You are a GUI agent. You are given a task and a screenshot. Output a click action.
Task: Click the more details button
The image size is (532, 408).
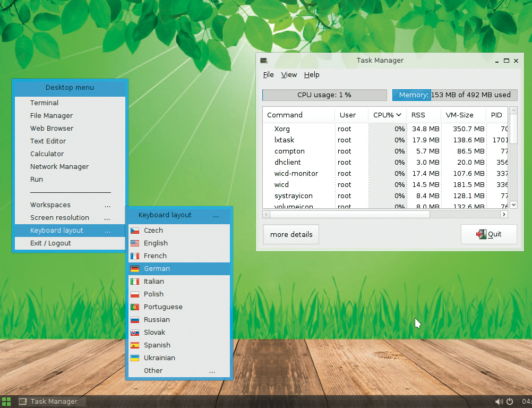click(291, 234)
